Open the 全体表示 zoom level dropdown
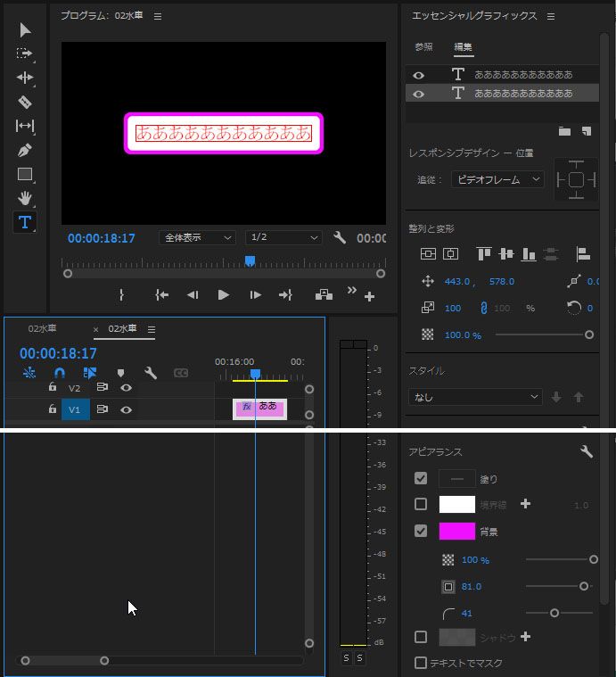 pos(198,237)
